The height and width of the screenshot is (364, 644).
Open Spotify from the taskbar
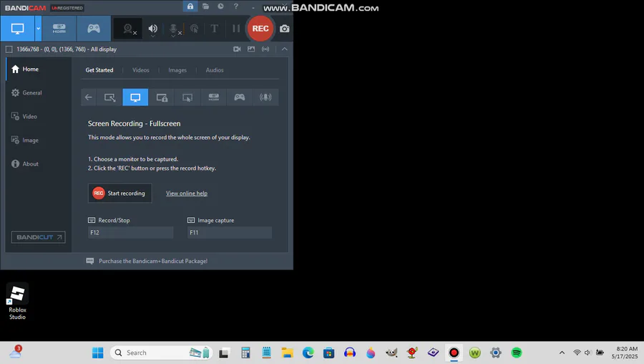(x=517, y=353)
